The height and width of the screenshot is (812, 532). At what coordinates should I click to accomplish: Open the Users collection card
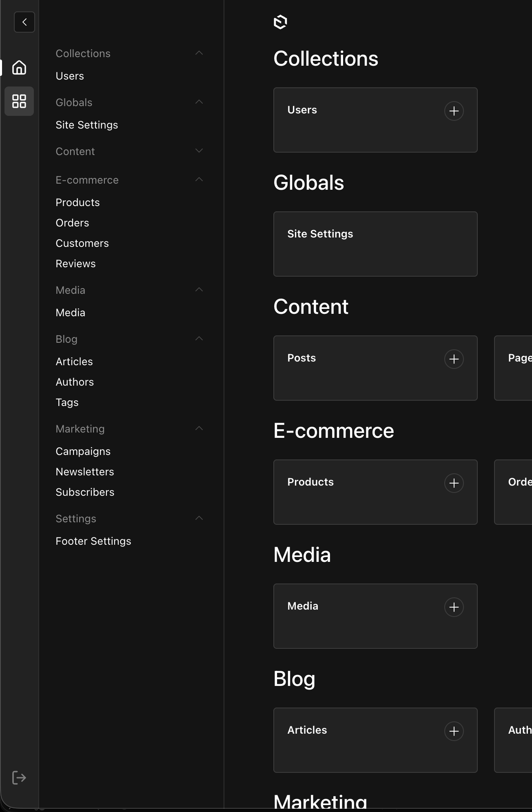pos(375,120)
